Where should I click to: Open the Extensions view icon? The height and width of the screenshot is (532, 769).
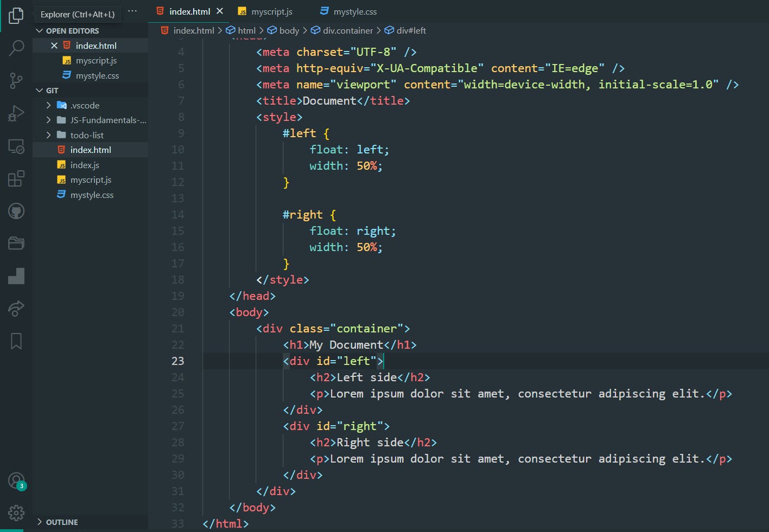pyautogui.click(x=16, y=178)
